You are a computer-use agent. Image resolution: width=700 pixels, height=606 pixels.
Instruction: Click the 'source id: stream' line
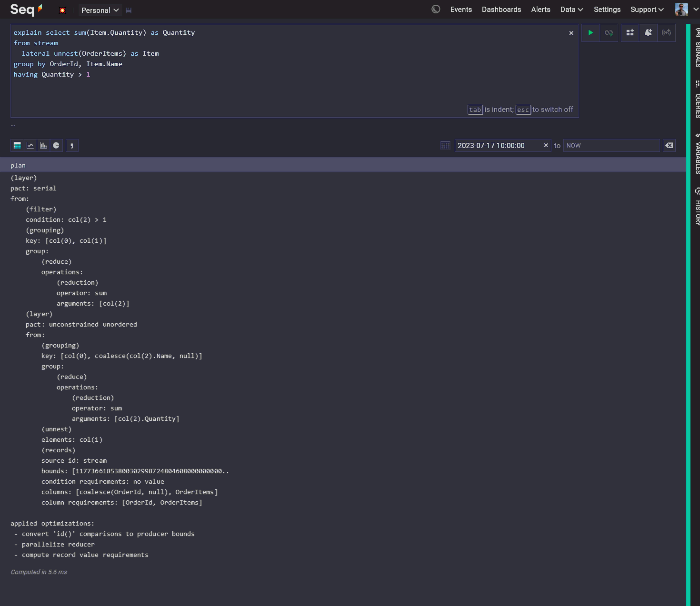[74, 461]
